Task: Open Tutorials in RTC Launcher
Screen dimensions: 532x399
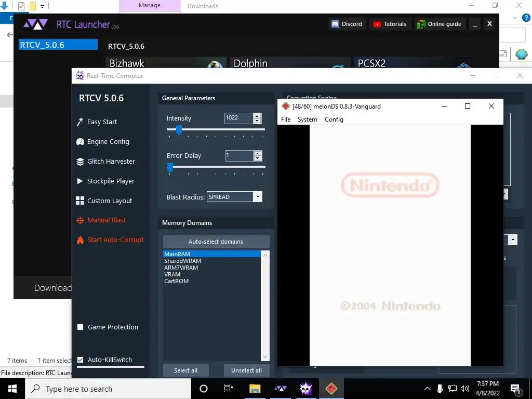Action: [390, 24]
